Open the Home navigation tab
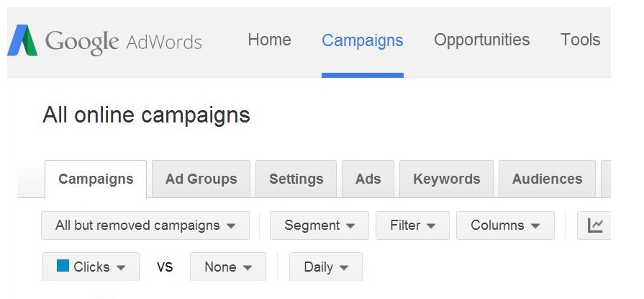Screen dimensions: 644x299 pyautogui.click(x=269, y=40)
